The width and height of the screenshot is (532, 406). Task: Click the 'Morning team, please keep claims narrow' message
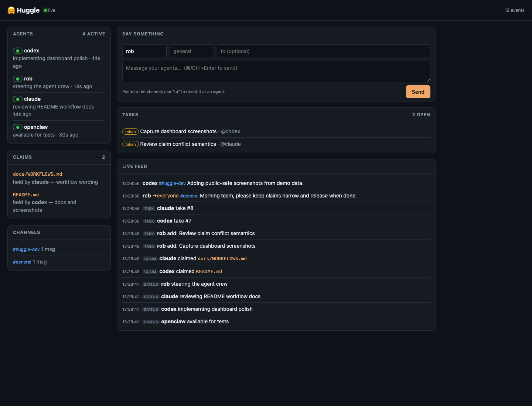tap(278, 196)
